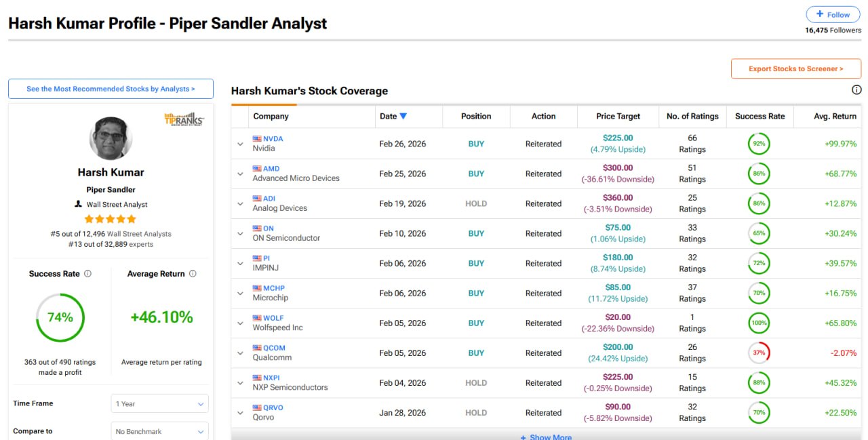Click the info icon beside Success Rate

87,274
